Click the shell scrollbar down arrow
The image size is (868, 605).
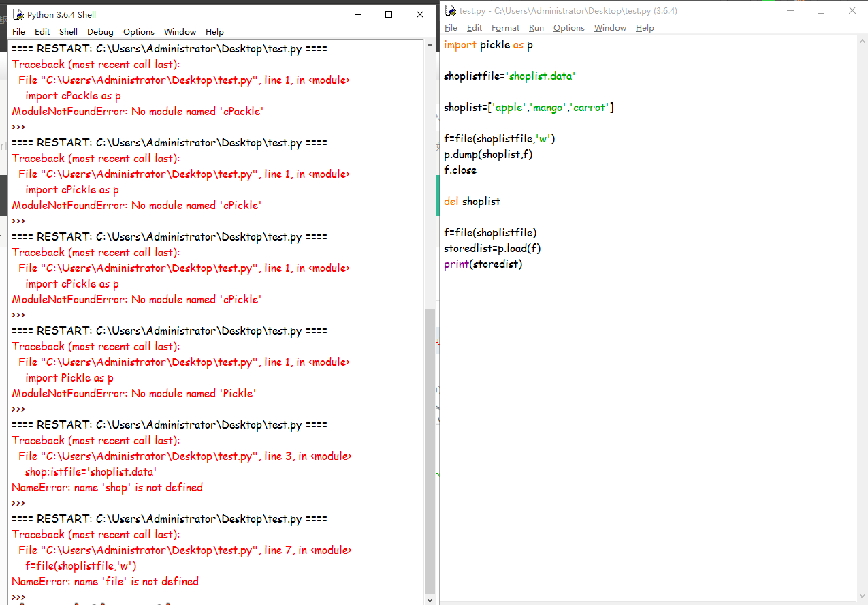point(429,599)
